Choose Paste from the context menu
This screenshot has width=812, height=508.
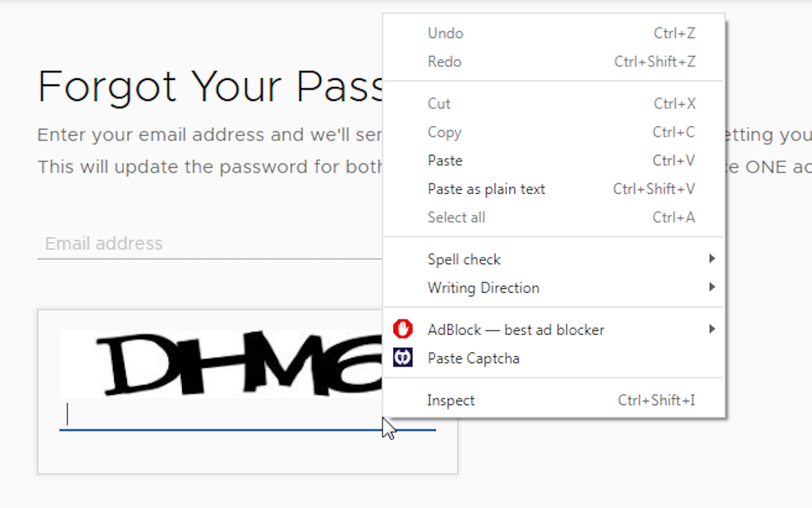[x=554, y=161]
